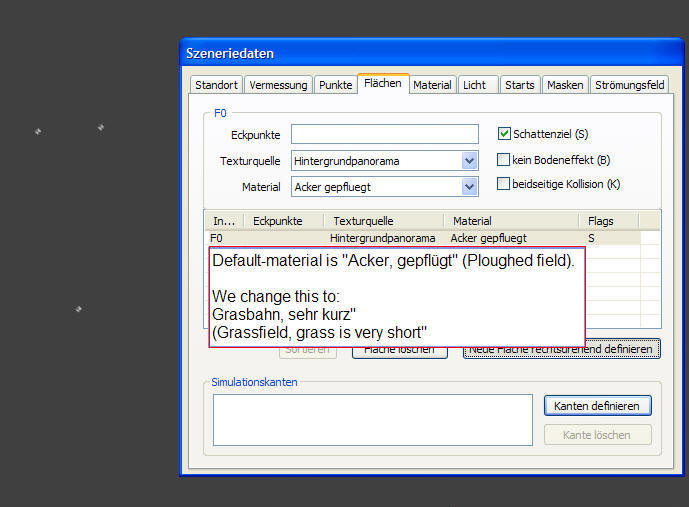Screen dimensions: 689x507
Task: Select the F0 row in the list
Action: 423,238
